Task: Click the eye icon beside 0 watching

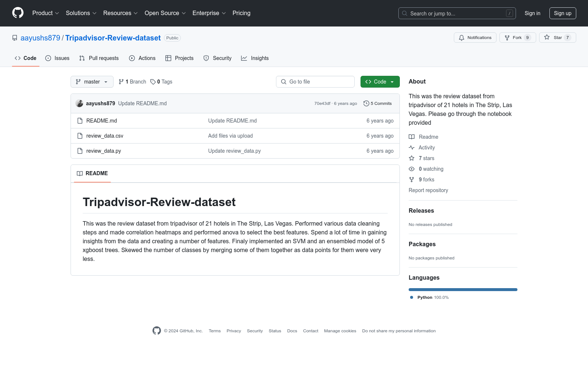Action: pos(412,169)
